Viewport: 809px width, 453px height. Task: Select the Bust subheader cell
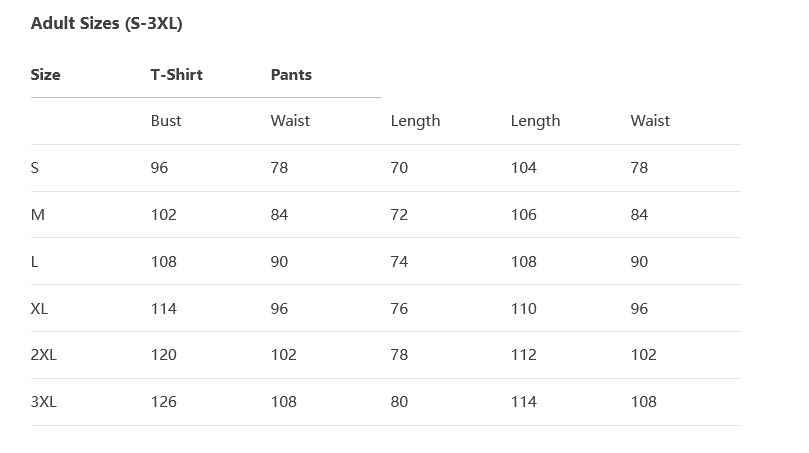[166, 121]
